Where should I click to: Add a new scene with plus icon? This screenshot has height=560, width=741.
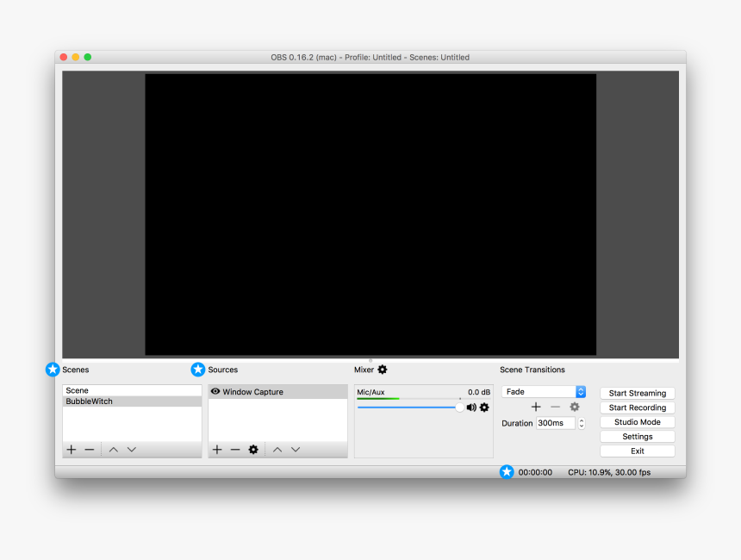(x=72, y=450)
